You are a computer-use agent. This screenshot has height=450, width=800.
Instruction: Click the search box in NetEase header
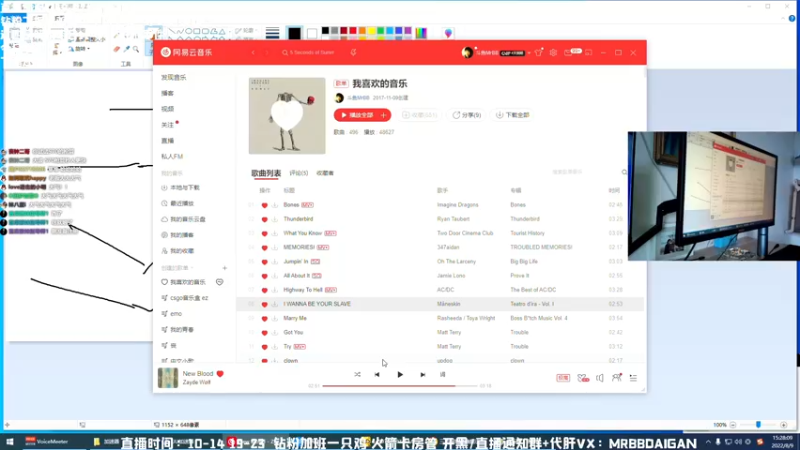click(310, 53)
